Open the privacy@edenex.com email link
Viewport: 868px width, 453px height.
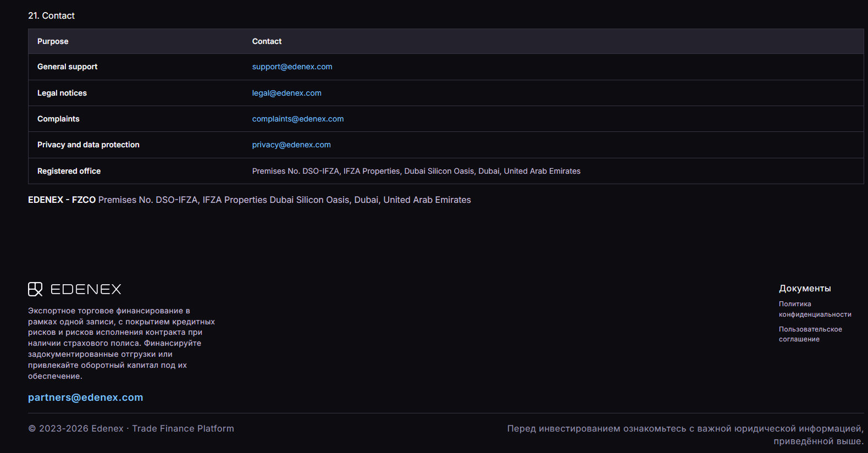pos(291,145)
